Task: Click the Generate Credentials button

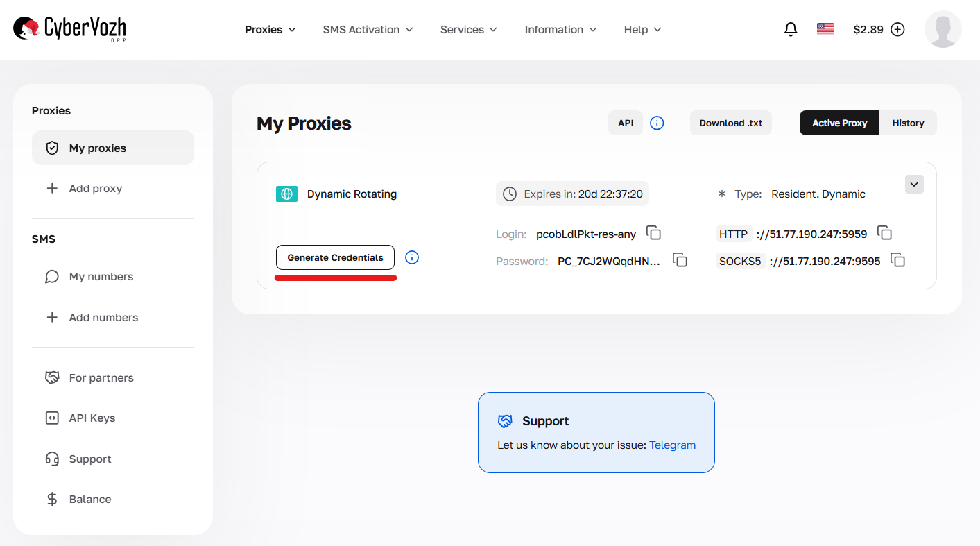Action: pyautogui.click(x=335, y=257)
